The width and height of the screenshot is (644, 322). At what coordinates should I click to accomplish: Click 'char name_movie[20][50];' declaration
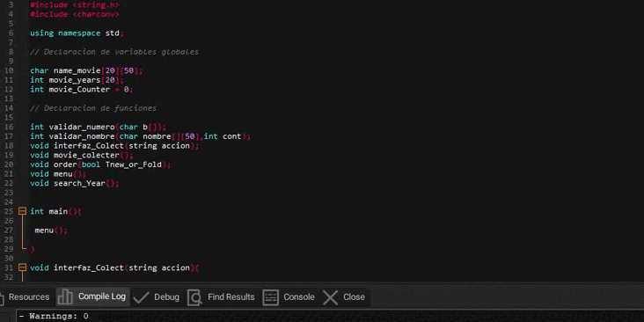tap(86, 70)
